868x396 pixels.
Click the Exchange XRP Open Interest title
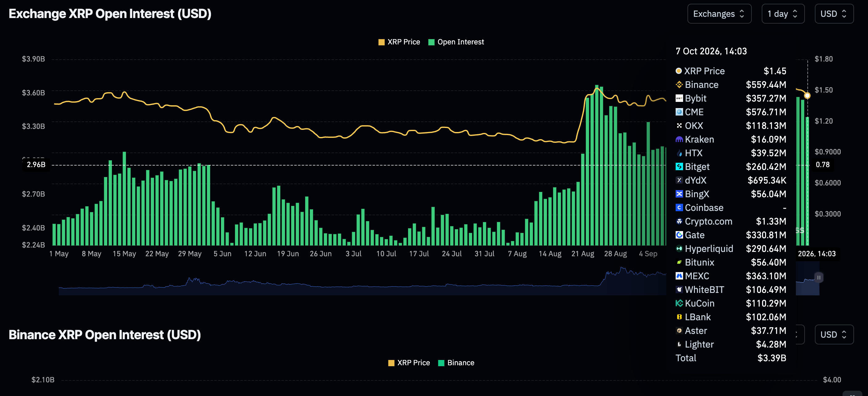tap(110, 14)
